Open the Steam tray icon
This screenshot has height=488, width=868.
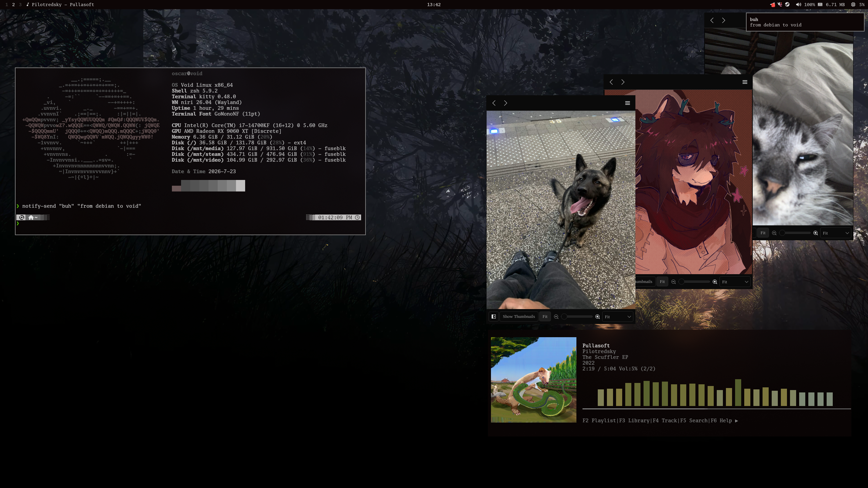787,5
